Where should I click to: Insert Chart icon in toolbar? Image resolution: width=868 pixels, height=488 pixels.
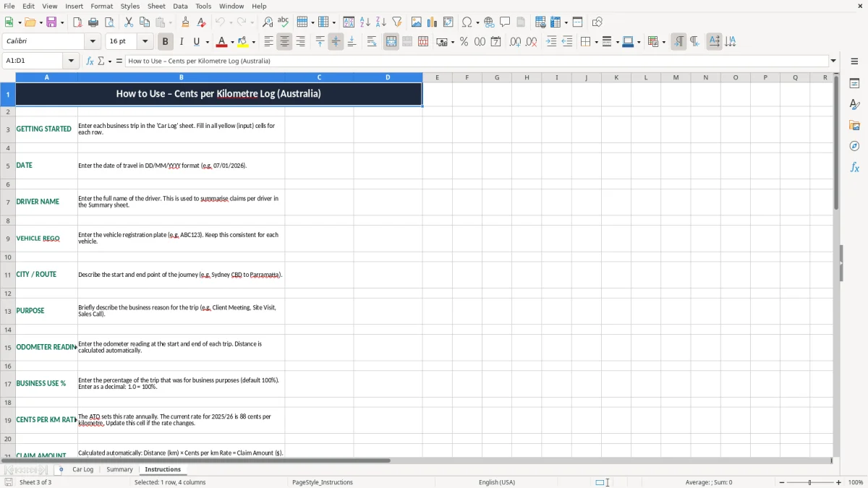(x=432, y=22)
